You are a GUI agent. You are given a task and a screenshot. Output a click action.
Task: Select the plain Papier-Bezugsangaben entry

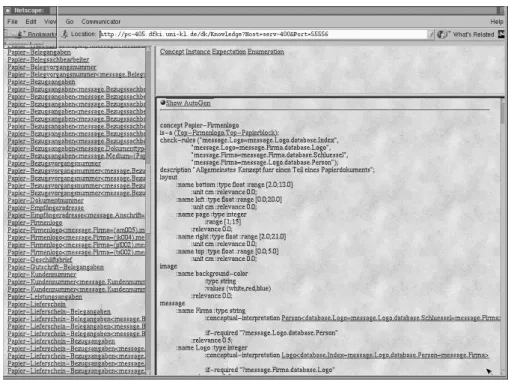(41, 82)
